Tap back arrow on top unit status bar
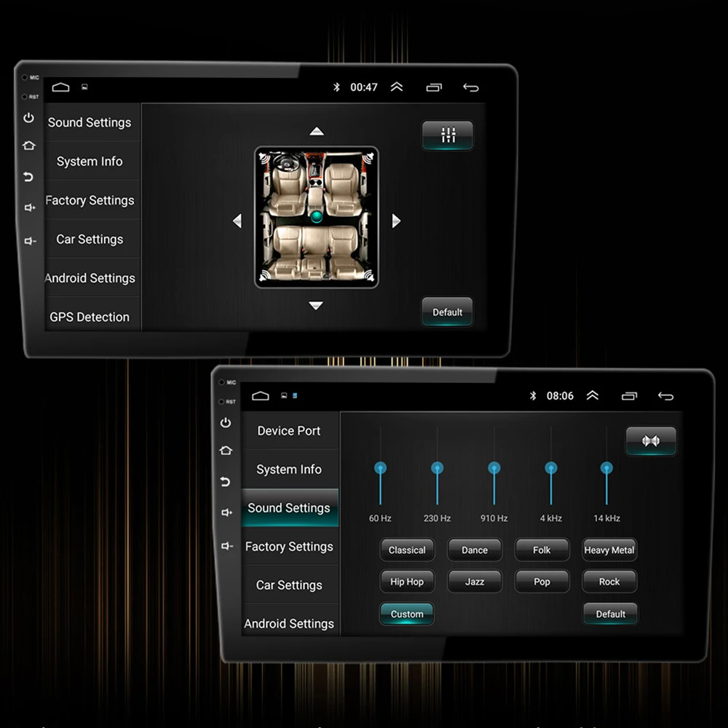Screen dimensions: 728x728 pyautogui.click(x=471, y=87)
